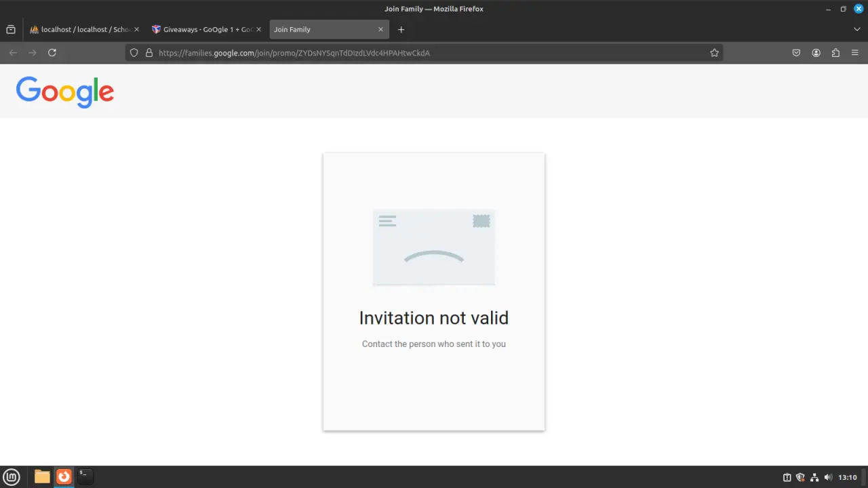Viewport: 868px width, 488px height.
Task: Click the clipboard tray icon
Action: click(x=787, y=477)
